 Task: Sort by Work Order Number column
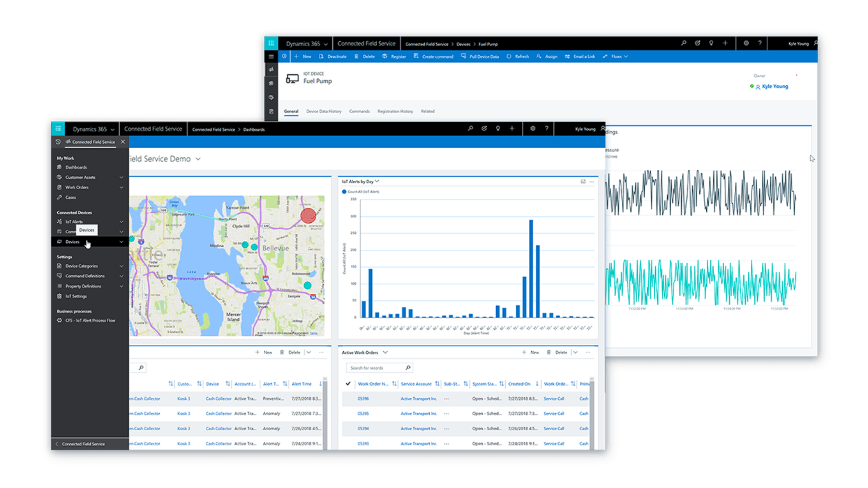click(372, 384)
